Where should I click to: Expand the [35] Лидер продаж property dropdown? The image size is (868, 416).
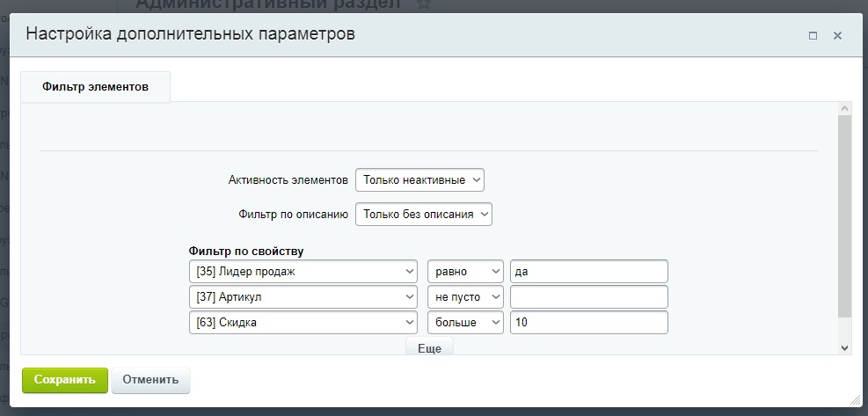tap(303, 272)
